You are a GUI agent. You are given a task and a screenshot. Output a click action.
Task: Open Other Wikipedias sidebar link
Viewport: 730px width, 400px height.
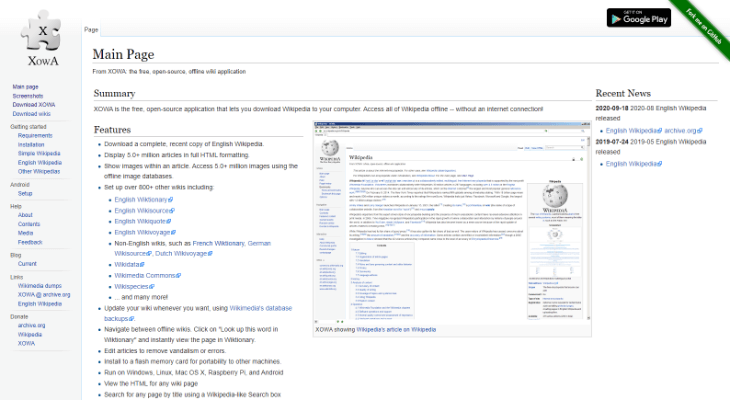coord(39,171)
